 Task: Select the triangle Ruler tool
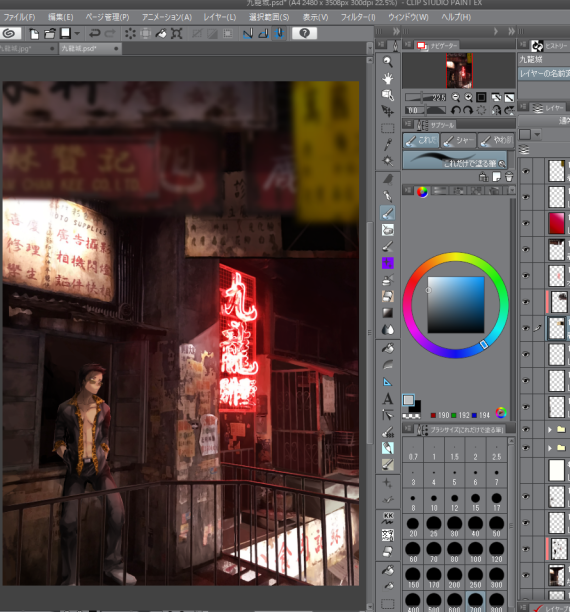[x=387, y=382]
